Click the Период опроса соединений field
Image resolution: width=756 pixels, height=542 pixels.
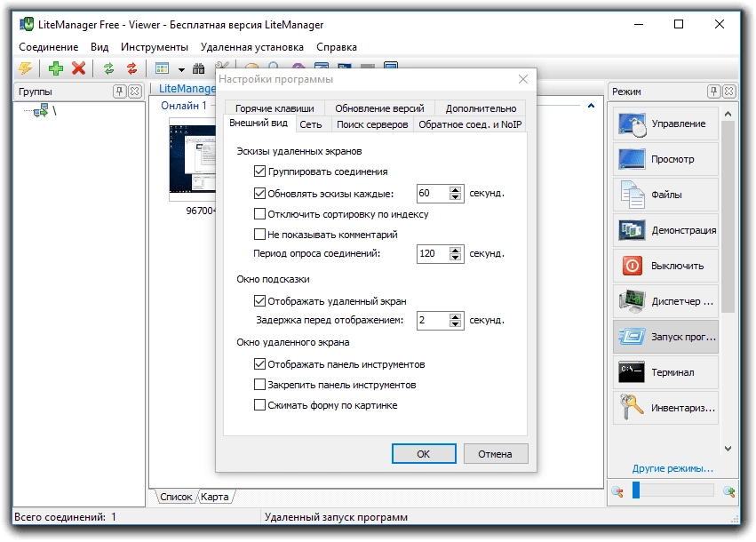coord(433,253)
